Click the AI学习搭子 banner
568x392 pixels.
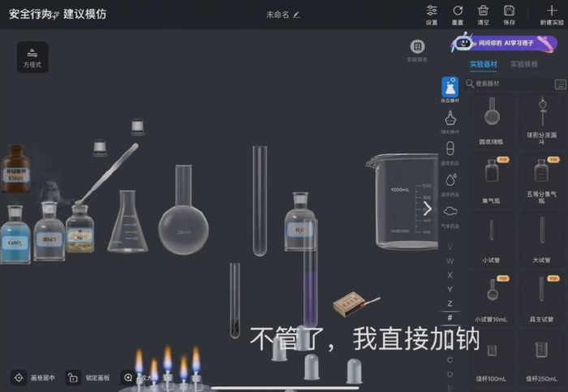pos(504,44)
